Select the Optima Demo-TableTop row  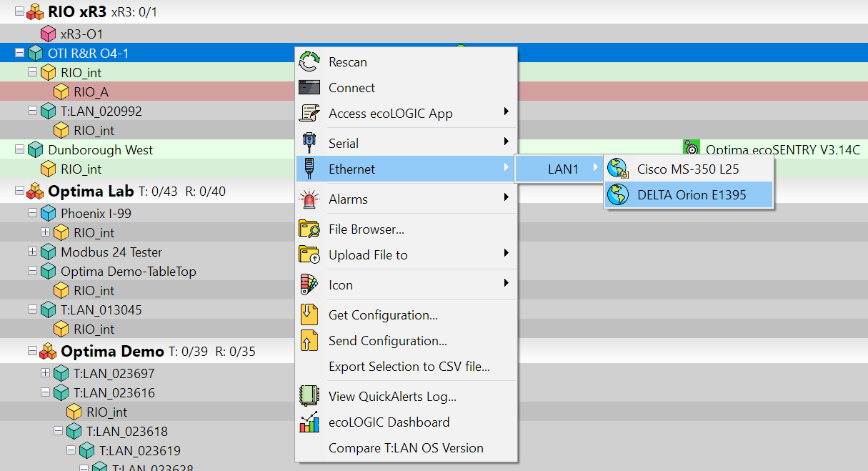click(x=434, y=272)
